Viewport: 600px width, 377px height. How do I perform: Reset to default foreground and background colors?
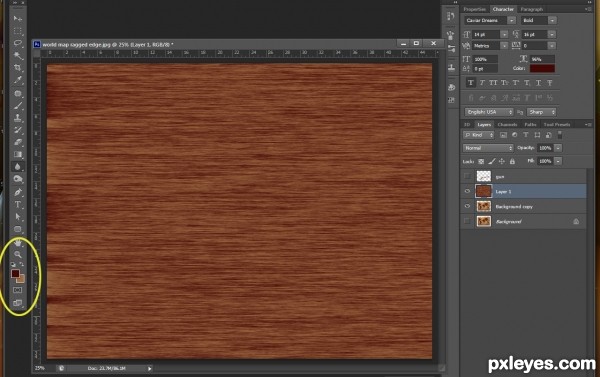[13, 264]
